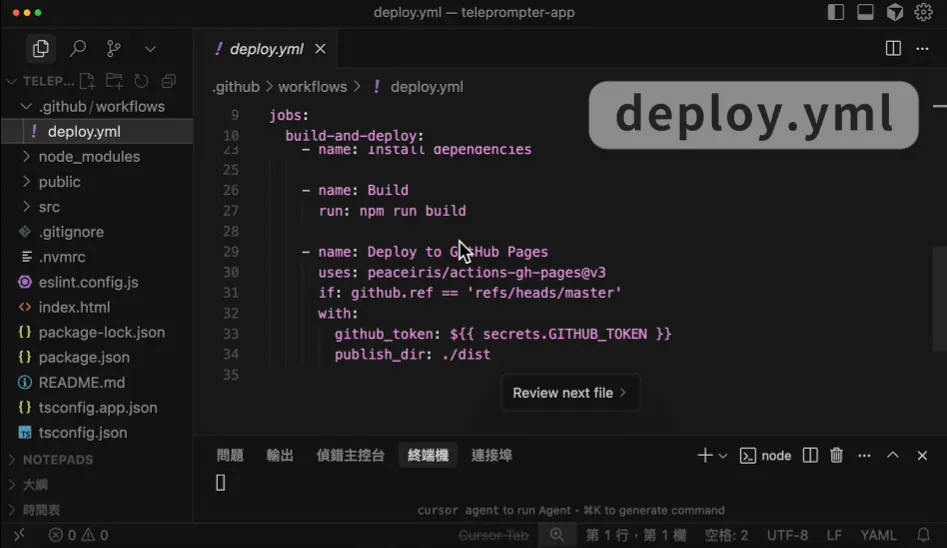Refresh the explorer file tree
947x548 pixels.
[141, 81]
